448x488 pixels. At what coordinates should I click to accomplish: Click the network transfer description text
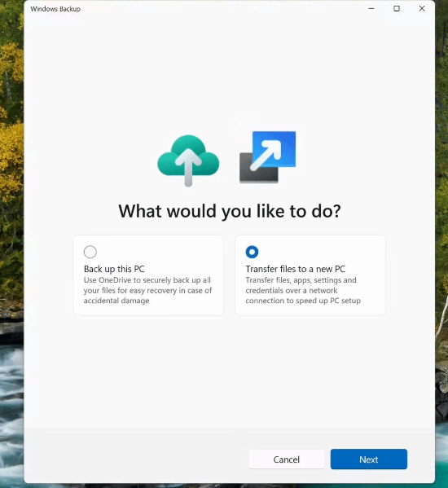point(303,290)
